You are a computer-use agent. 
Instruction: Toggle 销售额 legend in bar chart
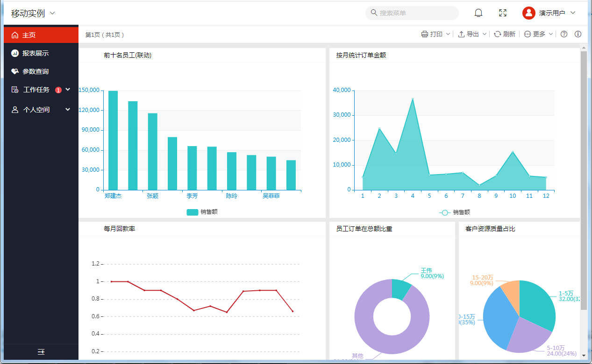pyautogui.click(x=202, y=212)
